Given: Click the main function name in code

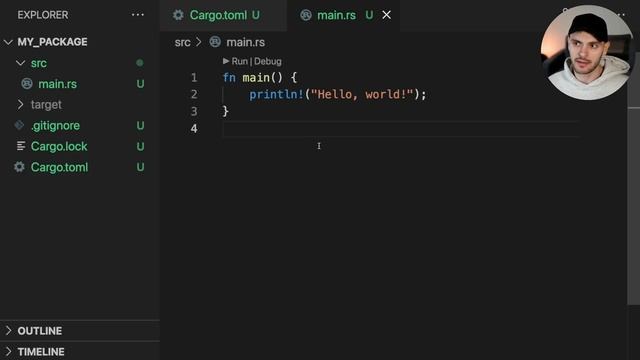Looking at the screenshot, I should pyautogui.click(x=256, y=78).
